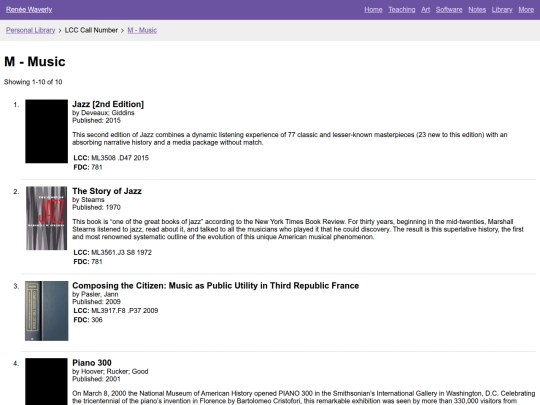This screenshot has width=540, height=405.
Task: Click the Composing the Citizen cover thumbnail
Action: tap(46, 311)
